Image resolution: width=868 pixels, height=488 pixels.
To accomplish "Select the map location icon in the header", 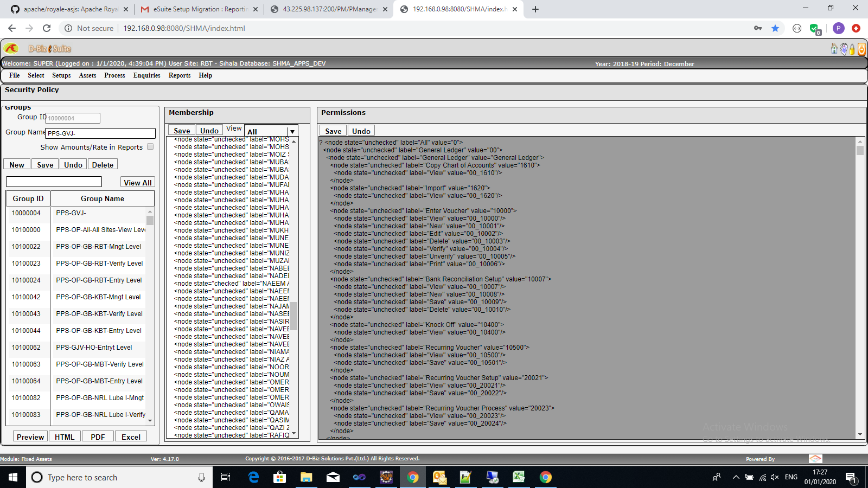I will [x=844, y=49].
